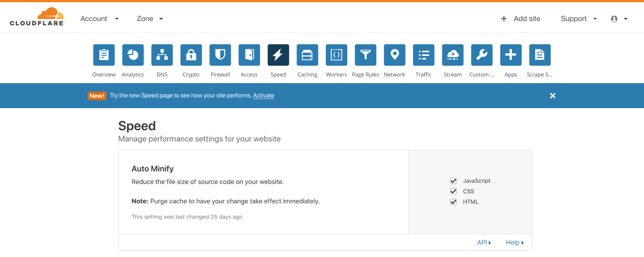Open the Overview section icon
The height and width of the screenshot is (257, 644).
(x=104, y=55)
